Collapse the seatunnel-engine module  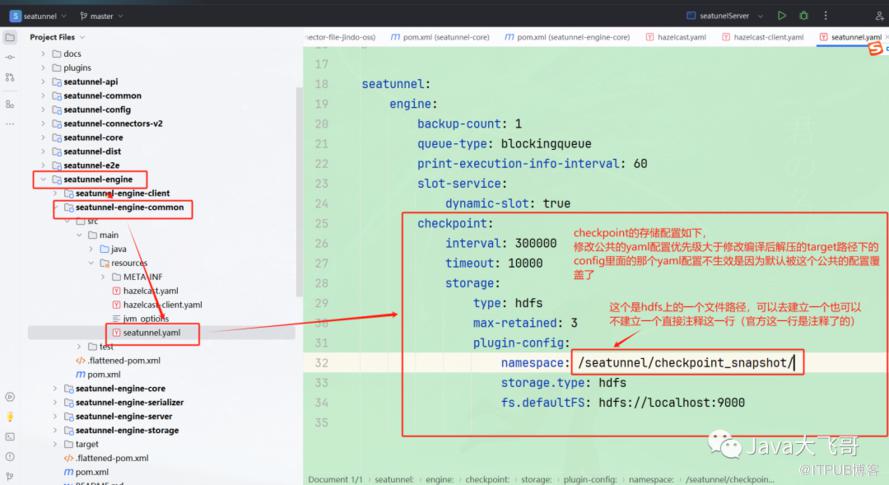43,180
